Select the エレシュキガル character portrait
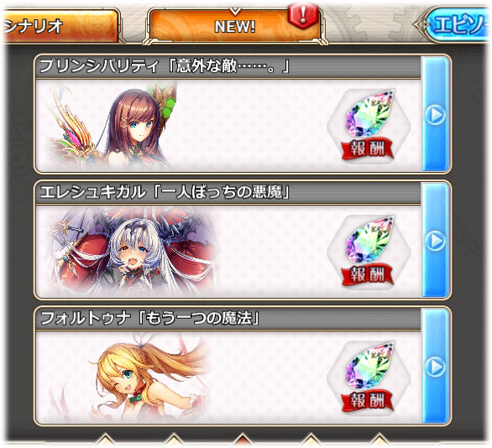492x448 pixels. click(x=132, y=252)
